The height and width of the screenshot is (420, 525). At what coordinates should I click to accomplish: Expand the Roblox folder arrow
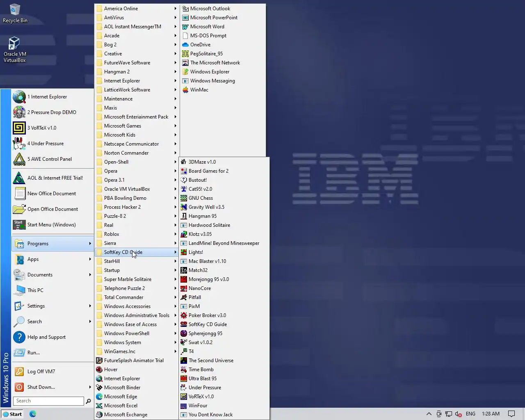click(175, 234)
